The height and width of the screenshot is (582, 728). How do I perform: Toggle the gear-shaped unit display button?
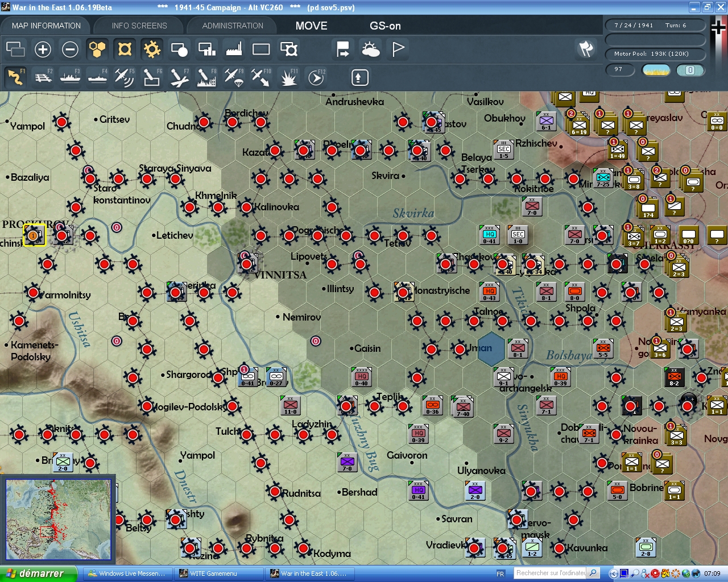152,49
